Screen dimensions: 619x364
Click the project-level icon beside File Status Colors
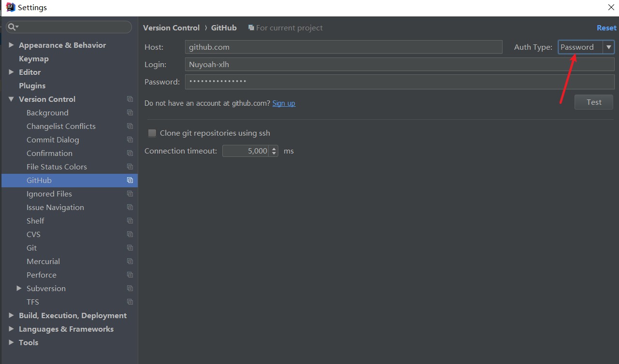[x=130, y=167]
